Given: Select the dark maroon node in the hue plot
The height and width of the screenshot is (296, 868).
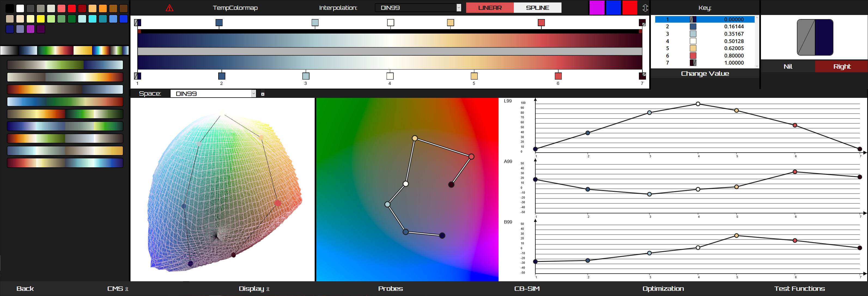Looking at the screenshot, I should tap(451, 185).
